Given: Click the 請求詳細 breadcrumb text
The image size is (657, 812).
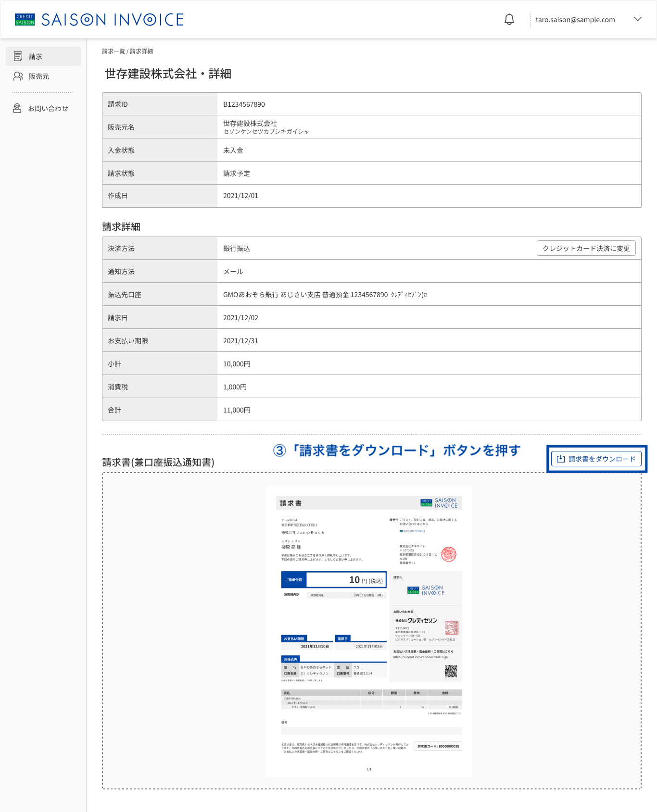Looking at the screenshot, I should coord(141,51).
